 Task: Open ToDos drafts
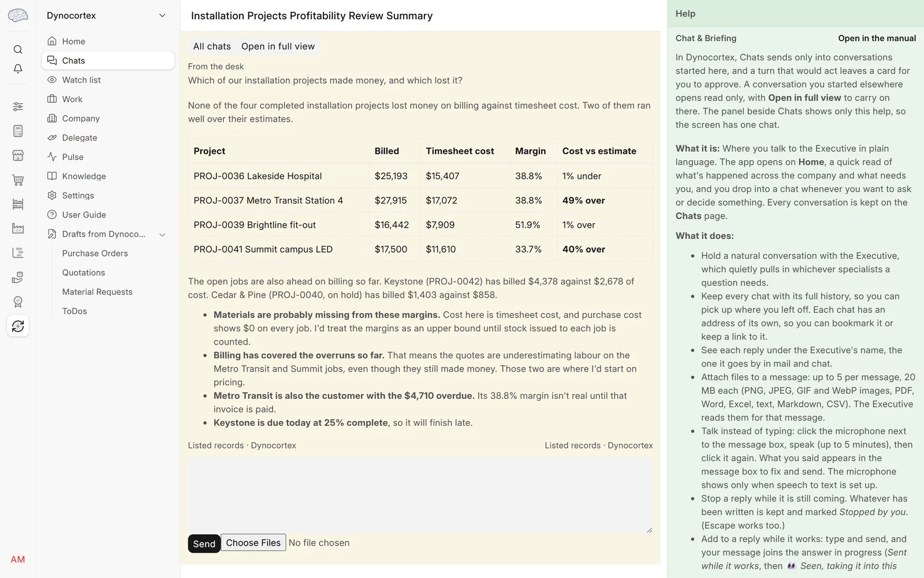[x=74, y=311]
